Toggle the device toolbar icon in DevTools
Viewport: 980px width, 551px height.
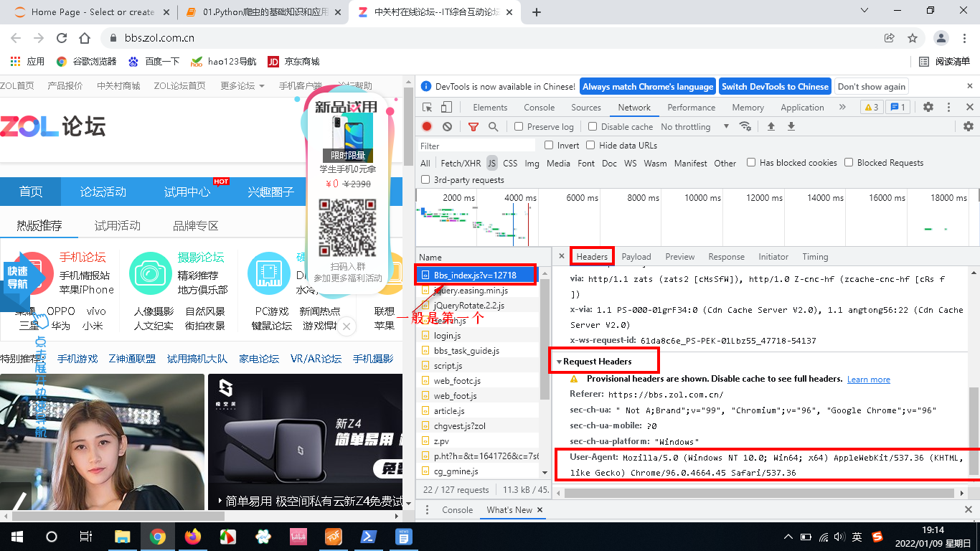tap(446, 108)
